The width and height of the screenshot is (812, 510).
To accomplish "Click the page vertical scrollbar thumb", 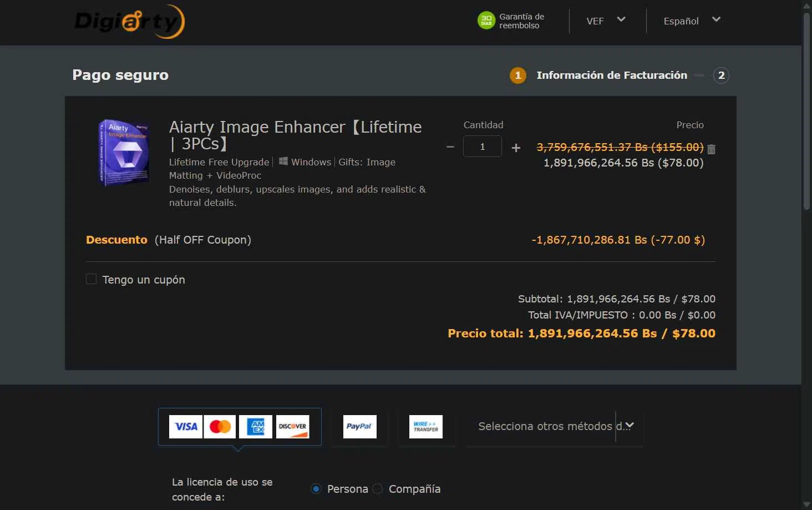I will (x=807, y=111).
